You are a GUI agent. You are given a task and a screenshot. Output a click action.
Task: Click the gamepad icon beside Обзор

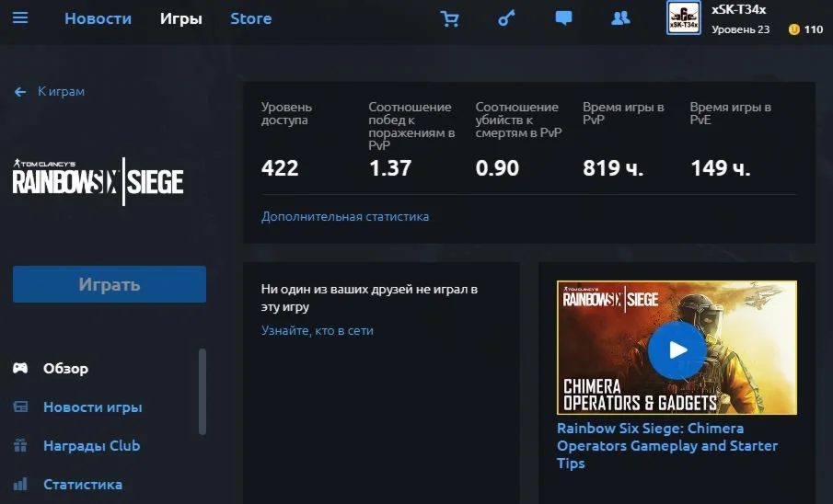pos(20,368)
